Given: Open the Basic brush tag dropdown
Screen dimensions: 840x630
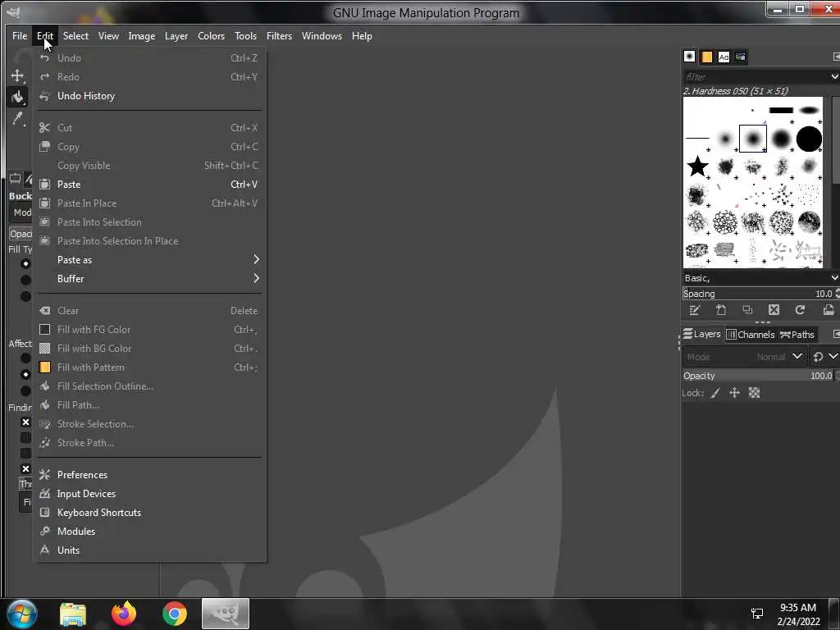Looking at the screenshot, I should click(834, 277).
